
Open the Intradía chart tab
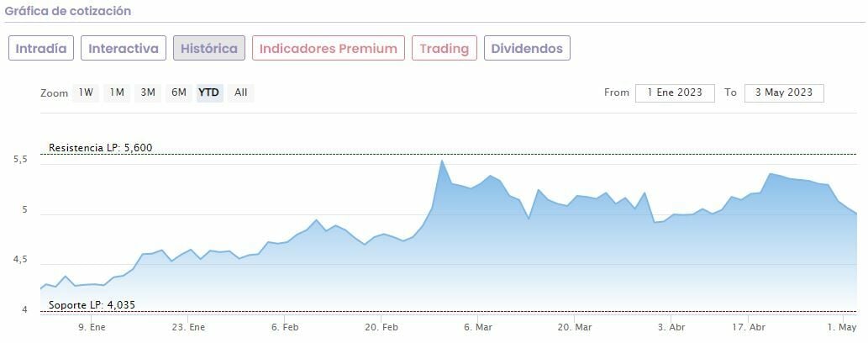tap(42, 48)
